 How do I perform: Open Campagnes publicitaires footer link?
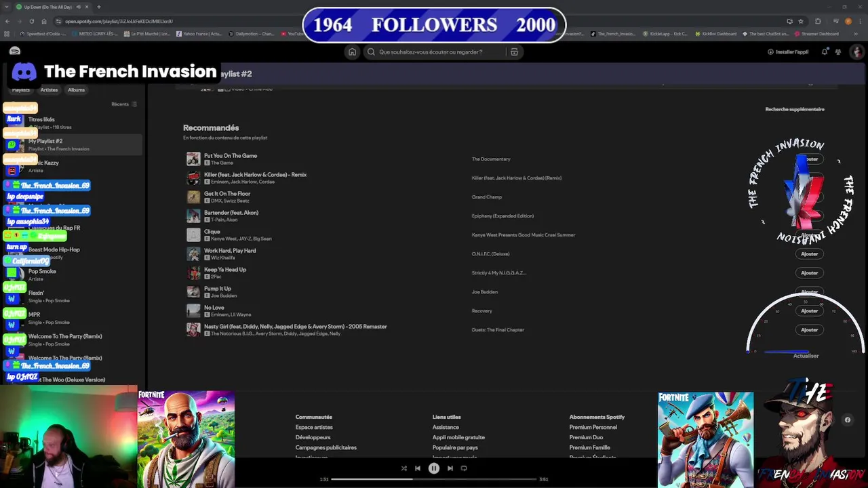pyautogui.click(x=325, y=447)
